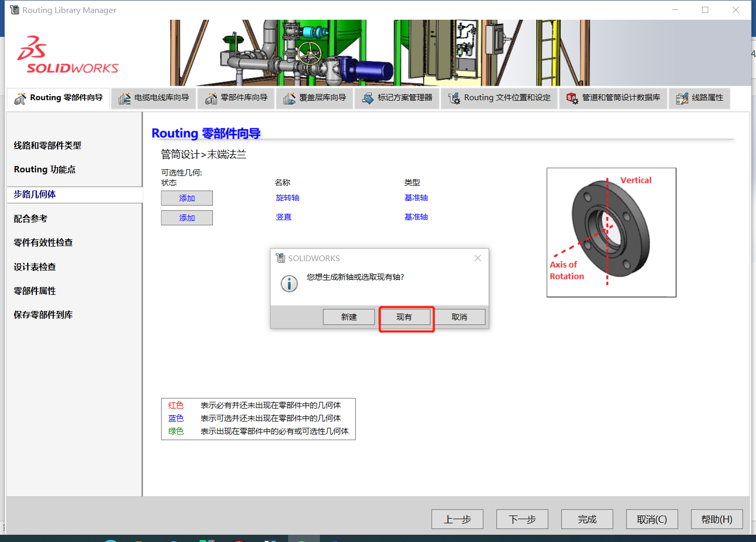Click the 完成 button
Image resolution: width=756 pixels, height=542 pixels.
pos(587,519)
